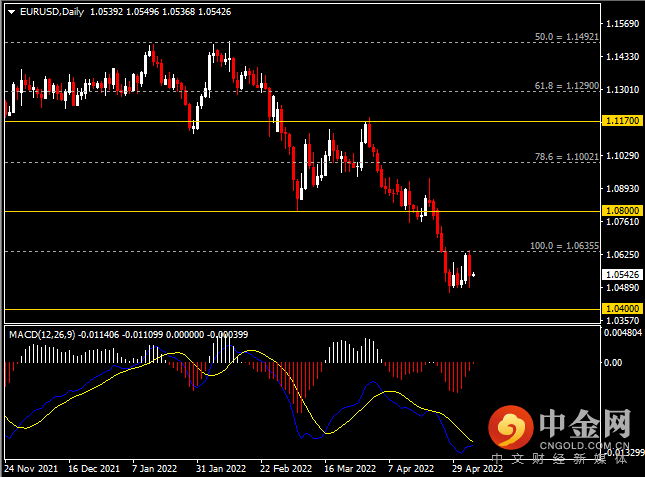The height and width of the screenshot is (477, 645).
Task: Click the price axis value 1.06250
Action: click(622, 255)
